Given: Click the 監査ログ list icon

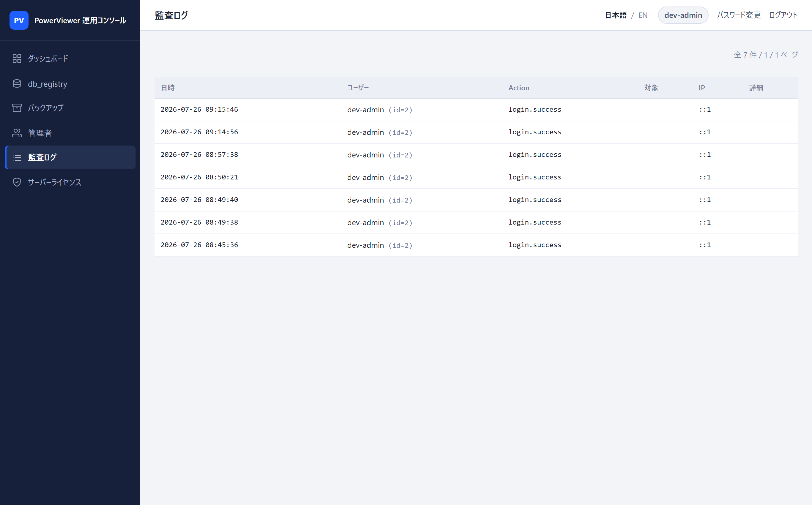Looking at the screenshot, I should [17, 157].
